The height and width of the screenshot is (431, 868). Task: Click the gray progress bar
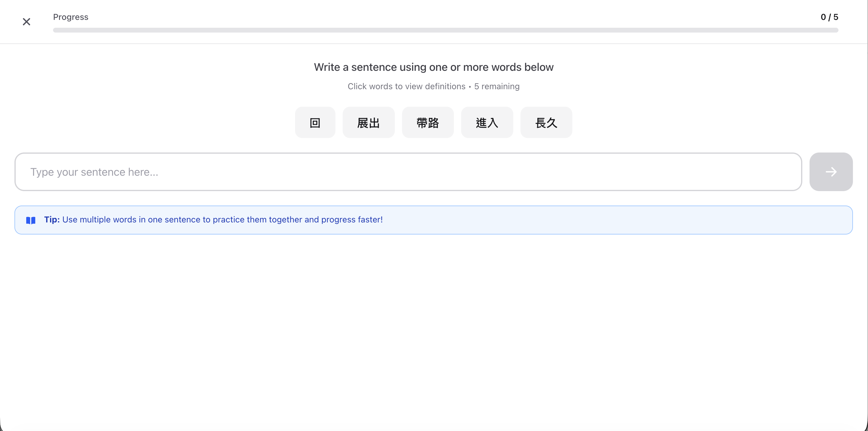pyautogui.click(x=445, y=30)
